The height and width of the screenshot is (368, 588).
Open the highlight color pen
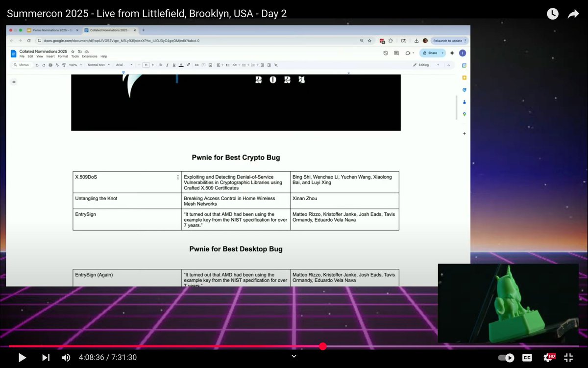[188, 65]
